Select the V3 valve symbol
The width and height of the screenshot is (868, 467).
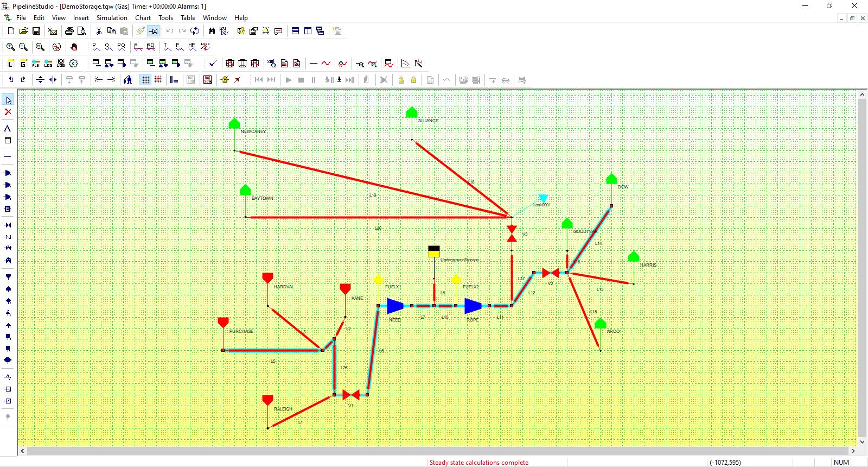[512, 233]
